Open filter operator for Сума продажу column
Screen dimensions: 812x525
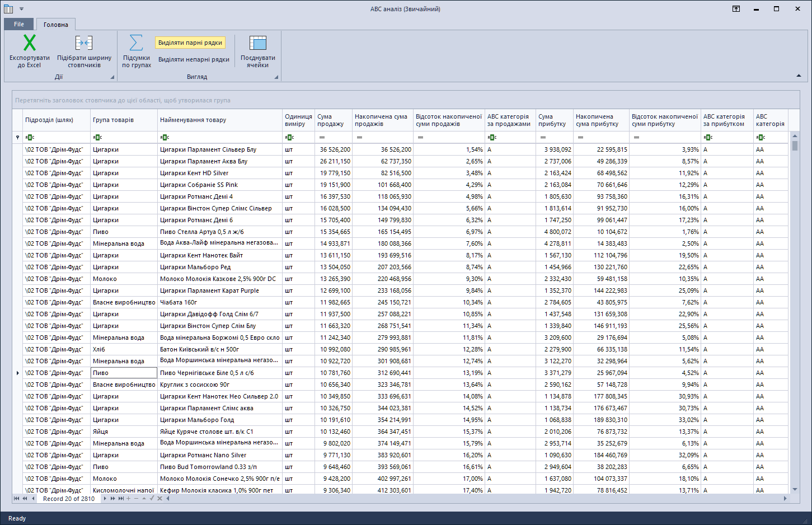pos(322,137)
